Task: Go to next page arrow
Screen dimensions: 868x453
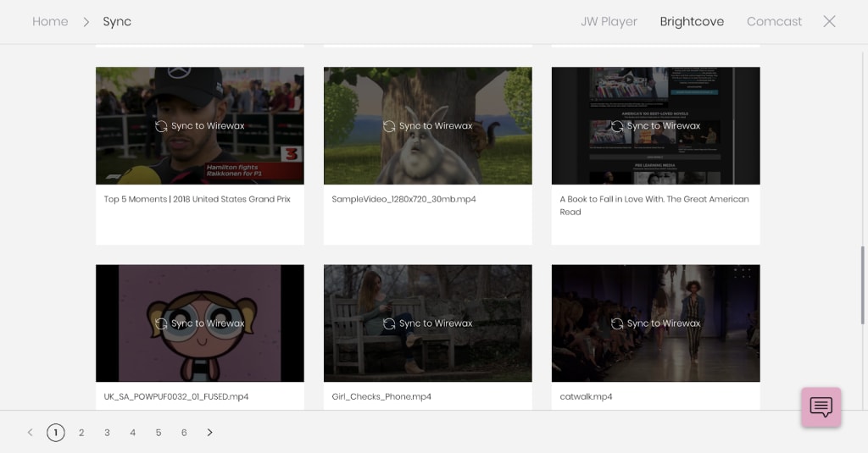Action: pyautogui.click(x=210, y=433)
